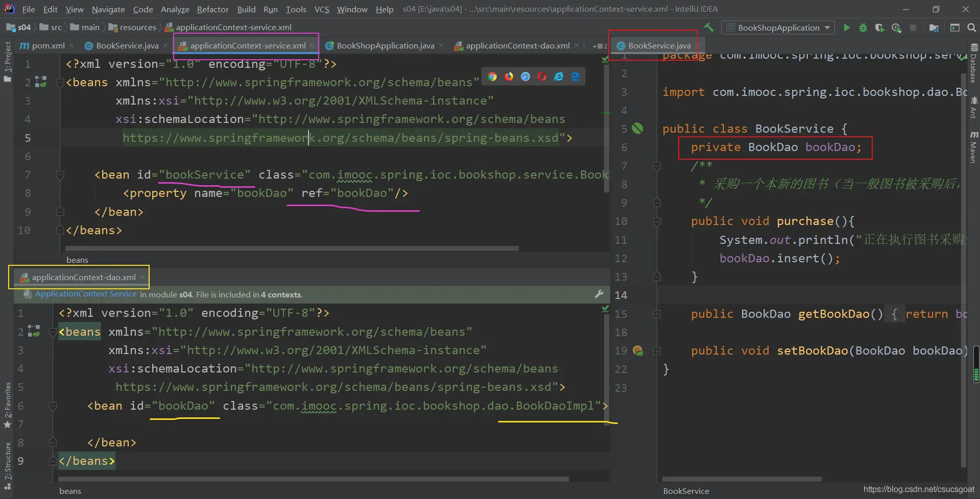Switch to BookShopApplication.java tab

(x=385, y=46)
